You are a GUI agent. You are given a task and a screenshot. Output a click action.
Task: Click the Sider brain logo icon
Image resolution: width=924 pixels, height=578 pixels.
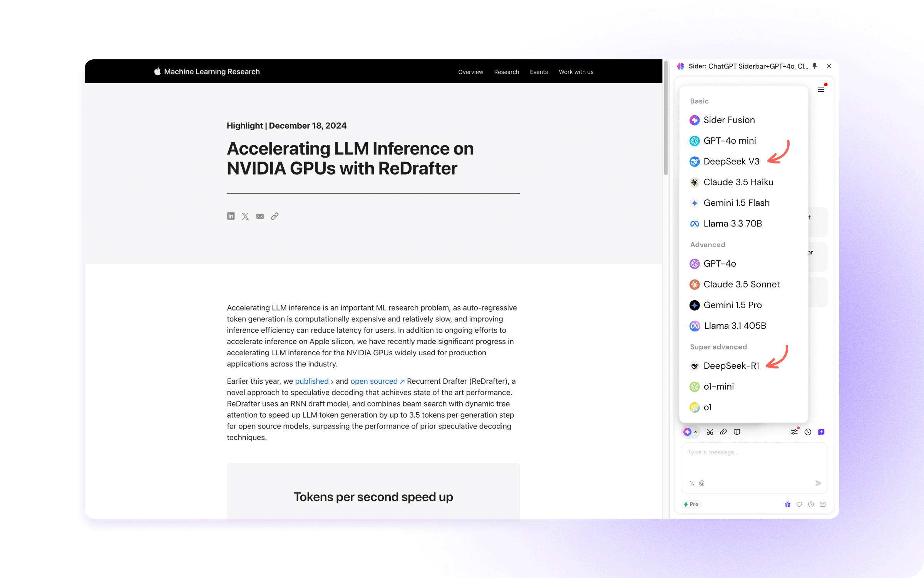[681, 66]
